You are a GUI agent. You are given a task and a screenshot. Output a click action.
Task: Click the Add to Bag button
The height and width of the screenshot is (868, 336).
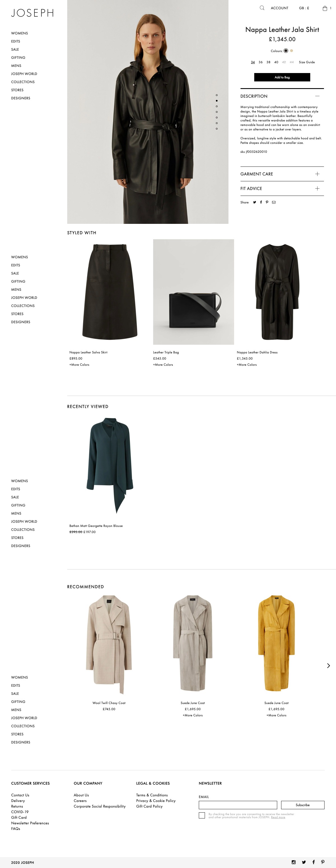[282, 77]
